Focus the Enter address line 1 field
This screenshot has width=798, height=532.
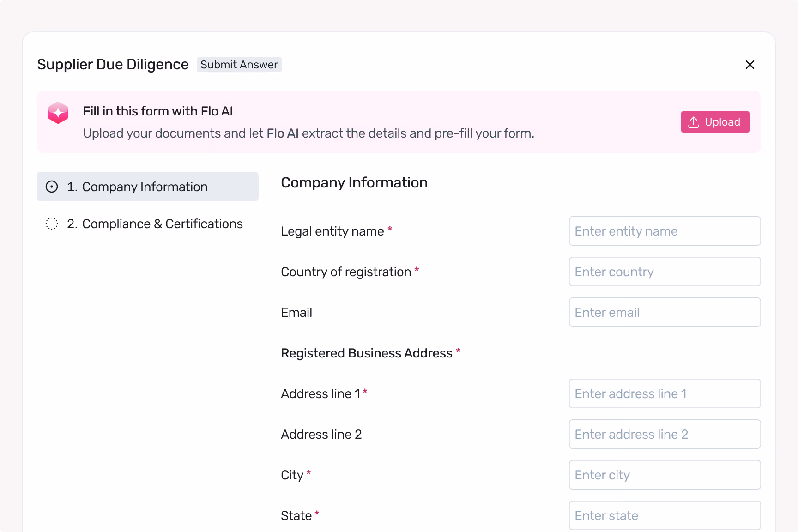pyautogui.click(x=665, y=393)
